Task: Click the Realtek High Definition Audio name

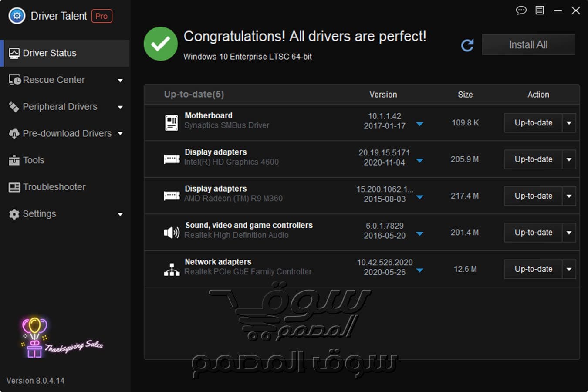Action: pos(237,235)
